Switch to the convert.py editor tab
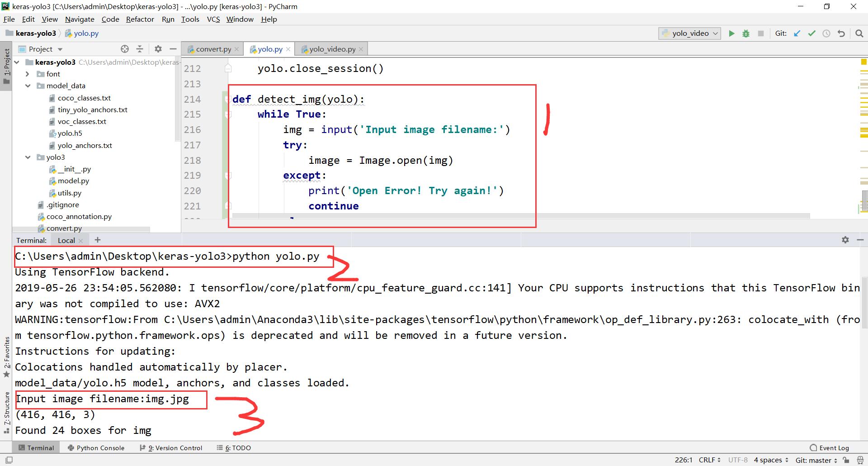Screen dimensions: 868x466 (212, 49)
